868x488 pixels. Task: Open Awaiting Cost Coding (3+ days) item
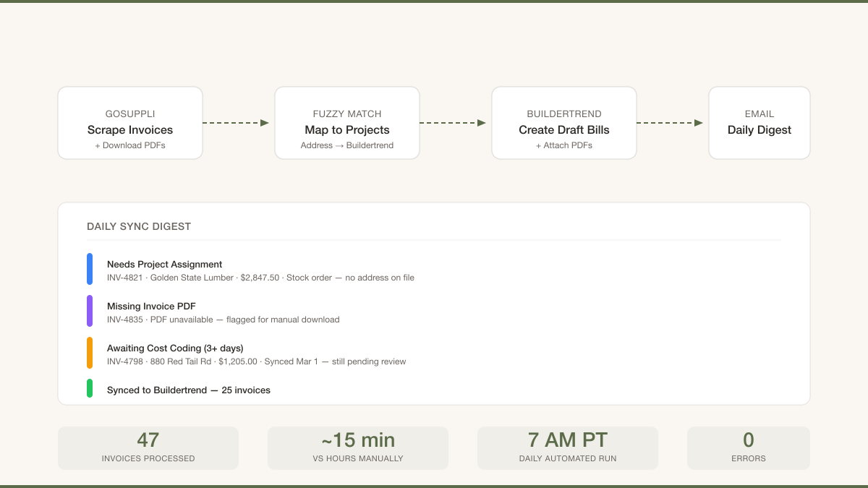pos(175,348)
